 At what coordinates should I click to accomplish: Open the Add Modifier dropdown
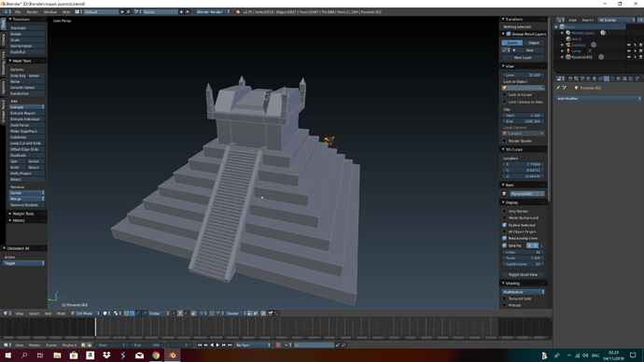[x=598, y=99]
